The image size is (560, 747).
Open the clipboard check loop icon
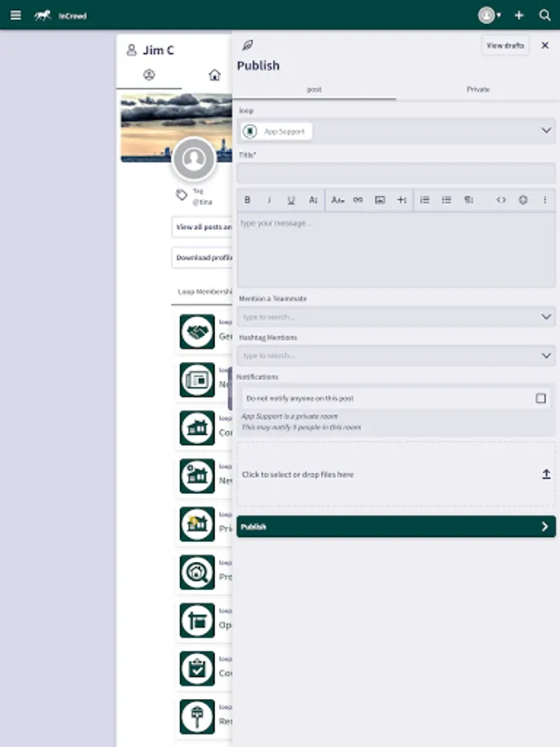tap(197, 668)
